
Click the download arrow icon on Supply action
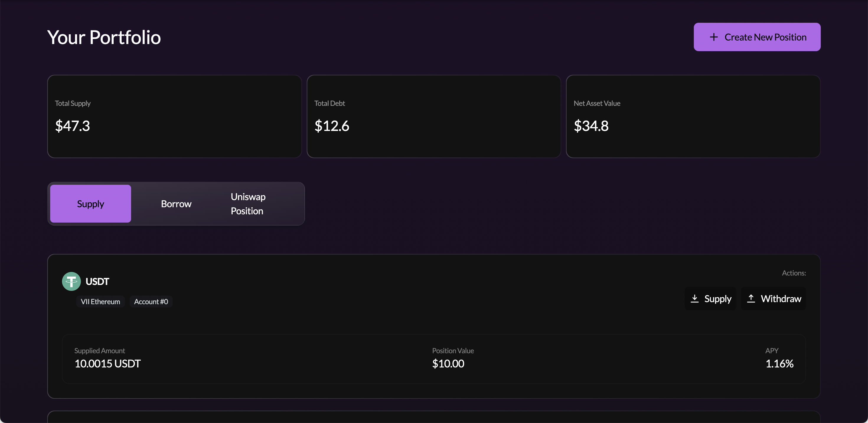coord(695,299)
